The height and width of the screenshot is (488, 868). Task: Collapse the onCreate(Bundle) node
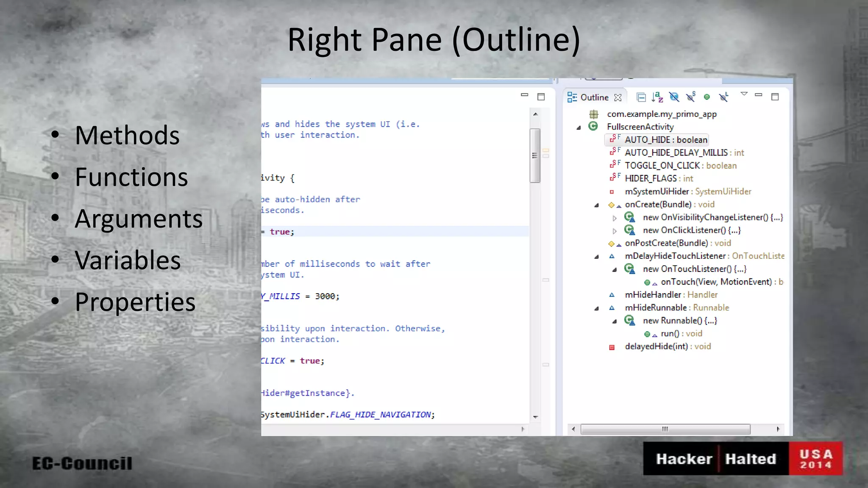point(596,205)
